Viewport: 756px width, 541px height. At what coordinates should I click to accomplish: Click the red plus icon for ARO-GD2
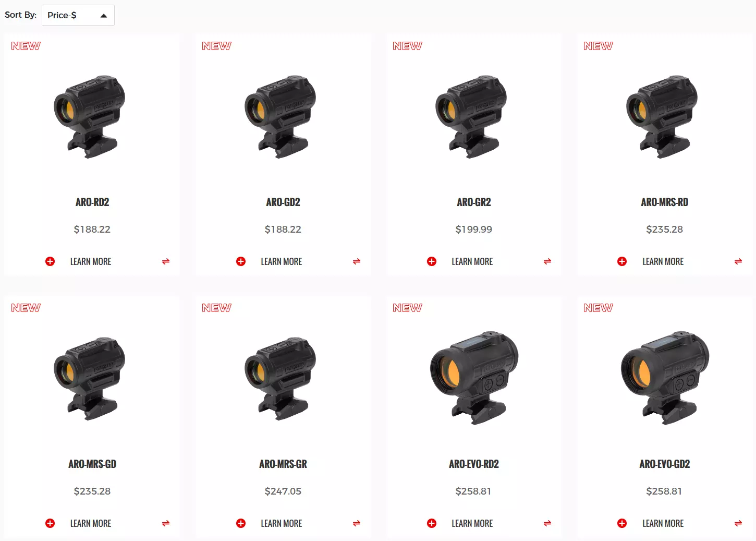pos(241,261)
